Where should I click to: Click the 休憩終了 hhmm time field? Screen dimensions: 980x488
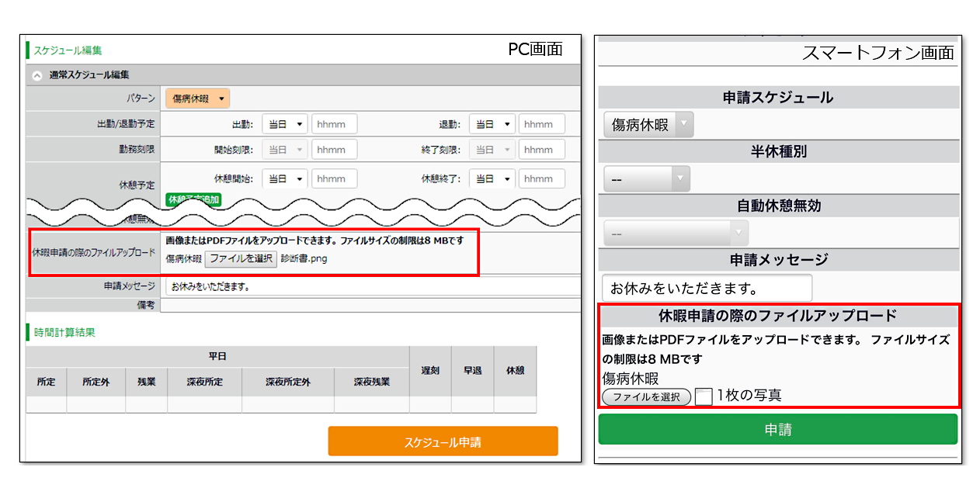(x=542, y=178)
